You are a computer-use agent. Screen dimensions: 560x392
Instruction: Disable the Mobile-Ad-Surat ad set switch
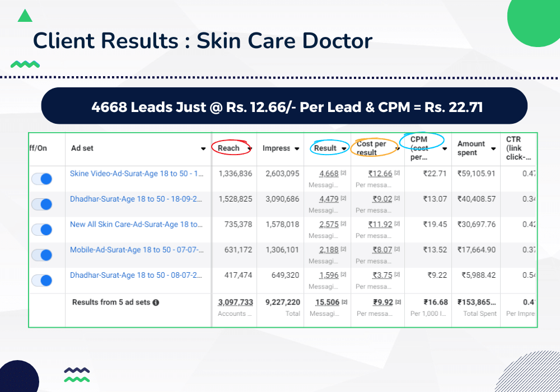[x=41, y=255]
